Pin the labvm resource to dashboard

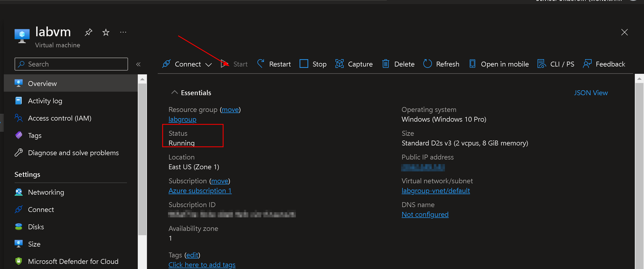point(88,32)
